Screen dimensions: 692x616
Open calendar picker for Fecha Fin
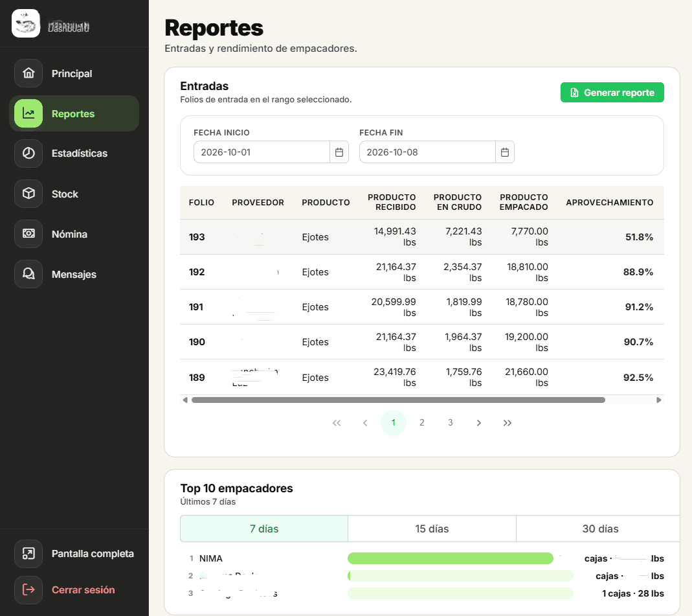(505, 152)
